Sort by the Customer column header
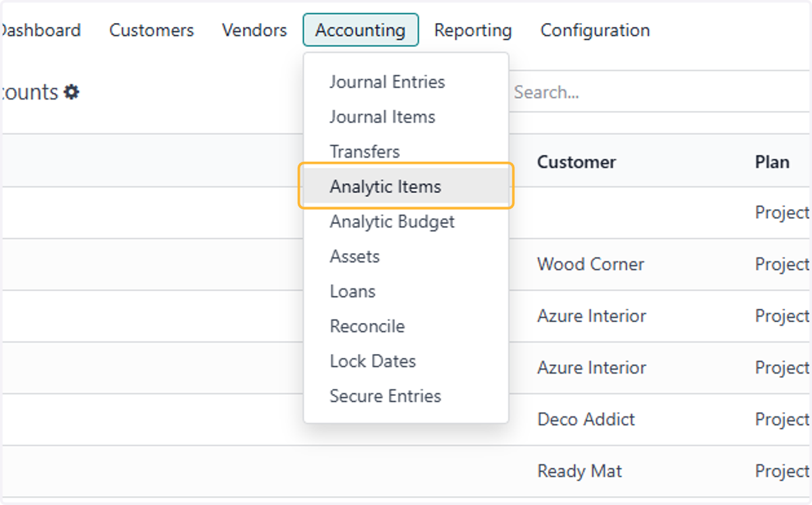This screenshot has height=505, width=812. tap(577, 162)
